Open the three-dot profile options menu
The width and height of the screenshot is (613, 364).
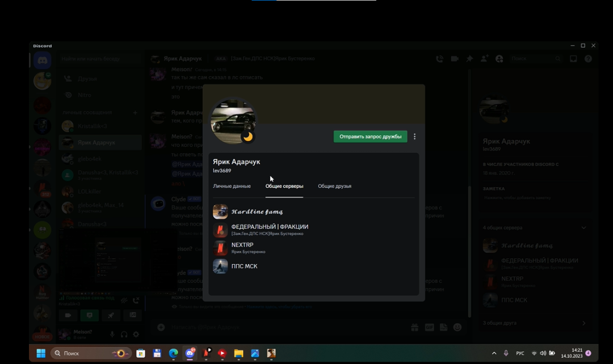point(415,137)
